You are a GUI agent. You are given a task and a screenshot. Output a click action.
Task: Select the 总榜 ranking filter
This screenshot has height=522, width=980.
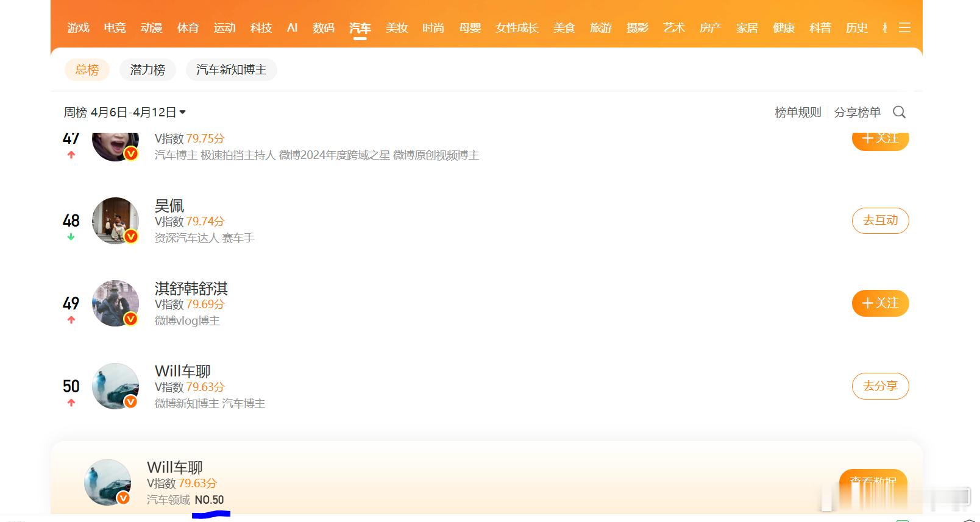pos(87,70)
